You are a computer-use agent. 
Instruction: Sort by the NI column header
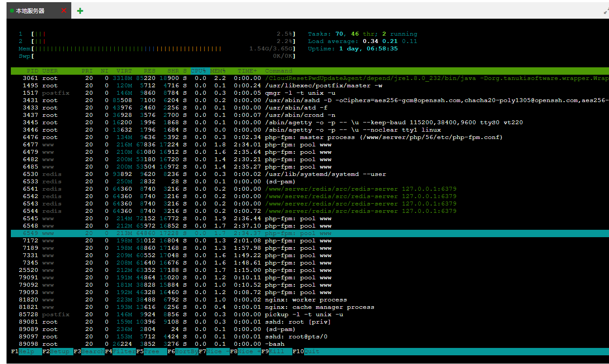105,71
